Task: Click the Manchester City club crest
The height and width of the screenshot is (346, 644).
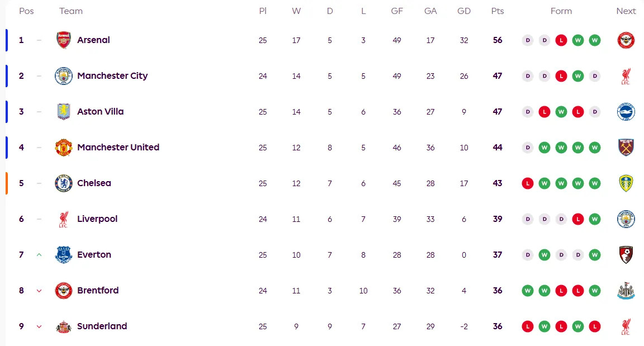Action: coord(64,76)
